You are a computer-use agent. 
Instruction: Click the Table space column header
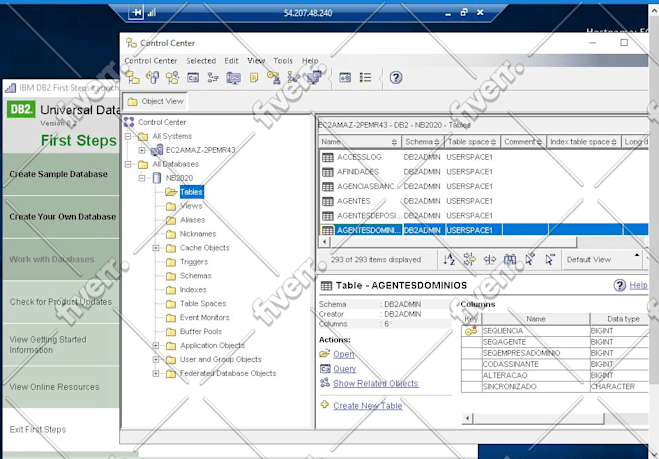tap(472, 142)
